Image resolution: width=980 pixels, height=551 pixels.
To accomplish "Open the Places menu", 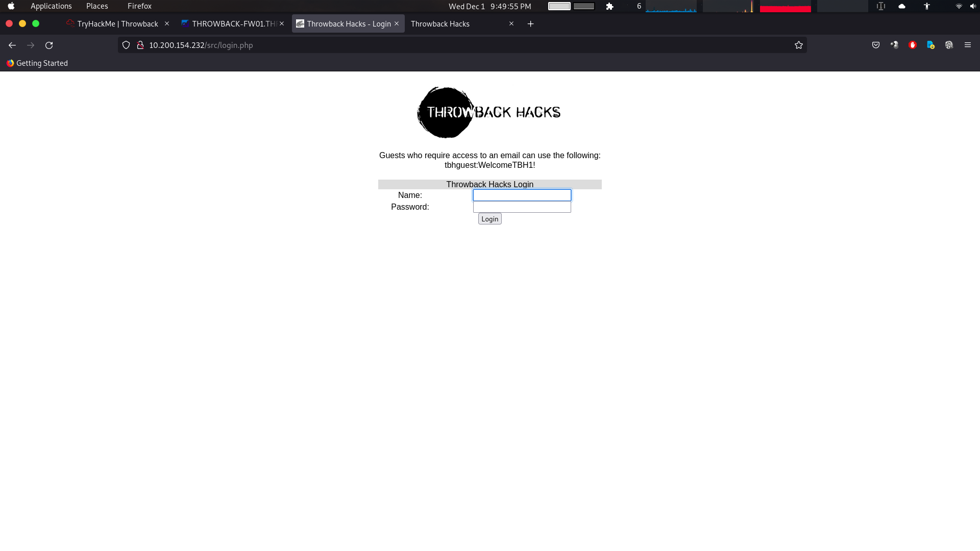I will tap(97, 6).
